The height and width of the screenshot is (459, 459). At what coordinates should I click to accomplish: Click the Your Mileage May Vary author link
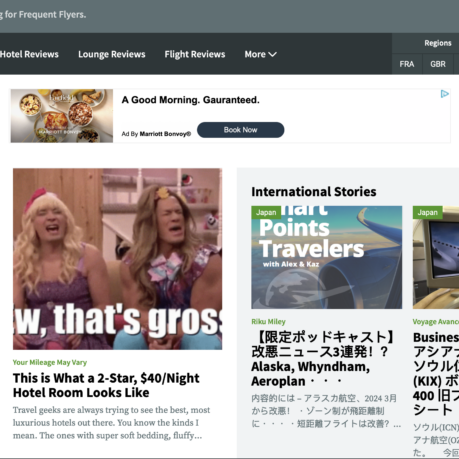(50, 362)
